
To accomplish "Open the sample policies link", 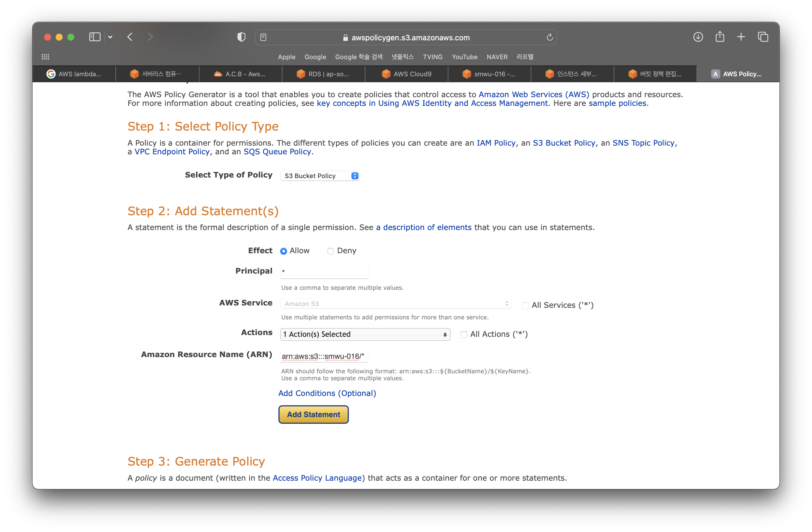I will pyautogui.click(x=617, y=103).
